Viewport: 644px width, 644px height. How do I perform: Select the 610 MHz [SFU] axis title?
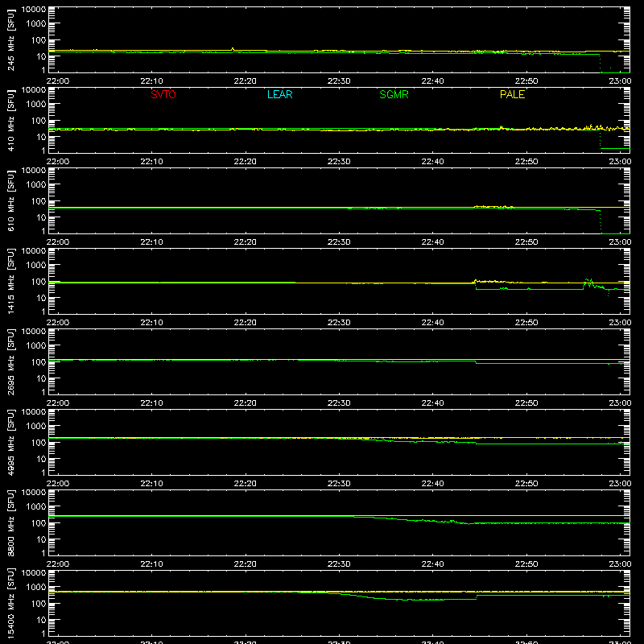point(10,200)
